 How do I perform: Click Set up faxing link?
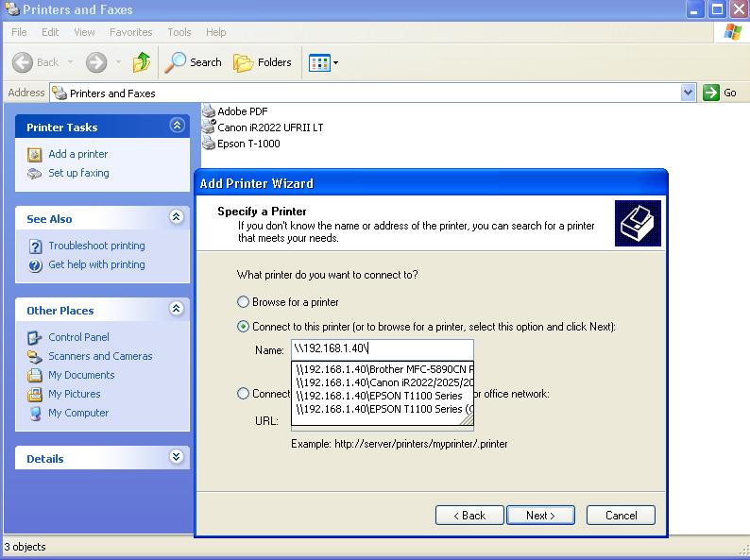pyautogui.click(x=78, y=173)
